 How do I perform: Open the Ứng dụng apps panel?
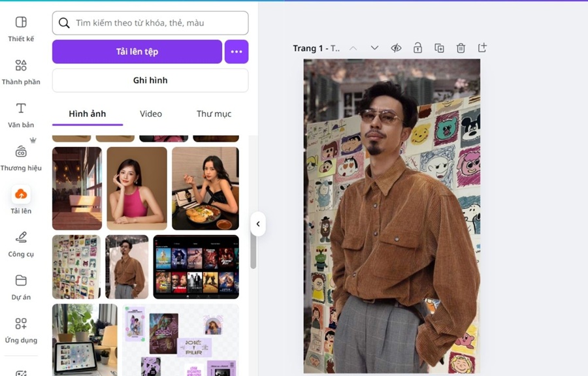pos(21,330)
